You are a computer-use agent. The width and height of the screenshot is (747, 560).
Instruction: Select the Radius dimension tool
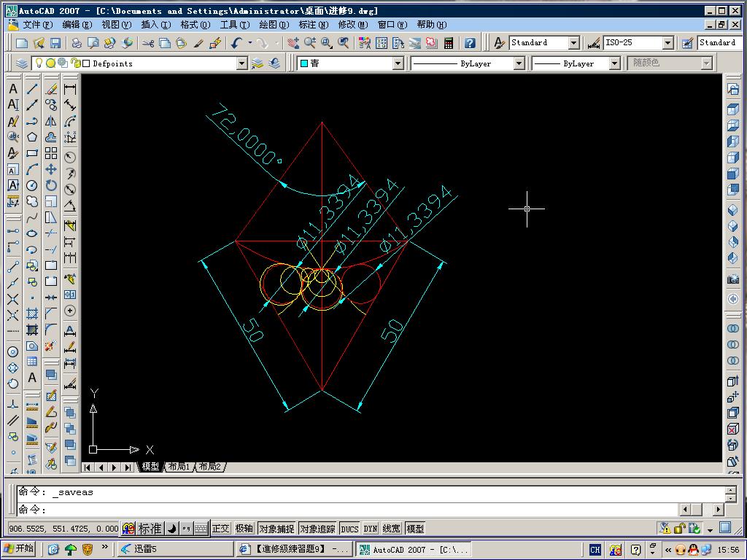pyautogui.click(x=70, y=157)
